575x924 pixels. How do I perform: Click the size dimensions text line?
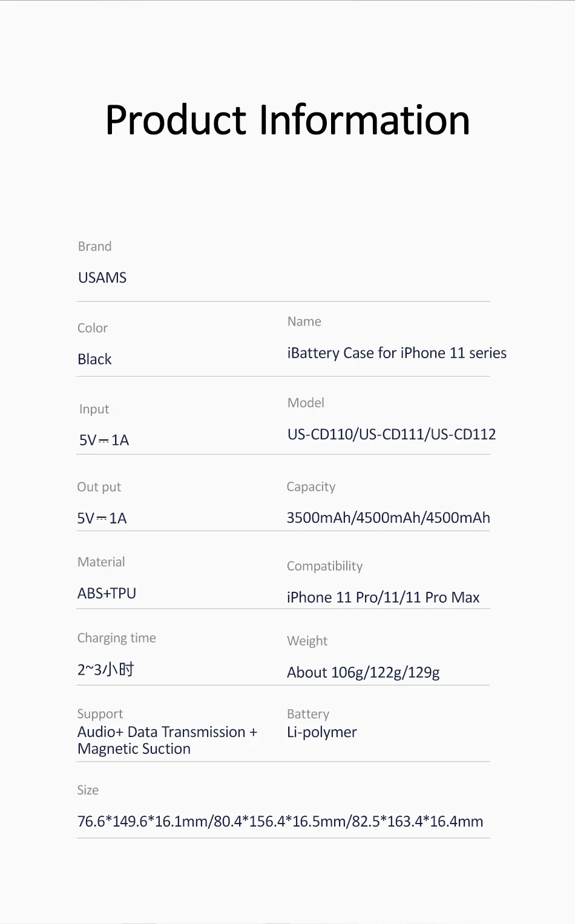point(280,822)
